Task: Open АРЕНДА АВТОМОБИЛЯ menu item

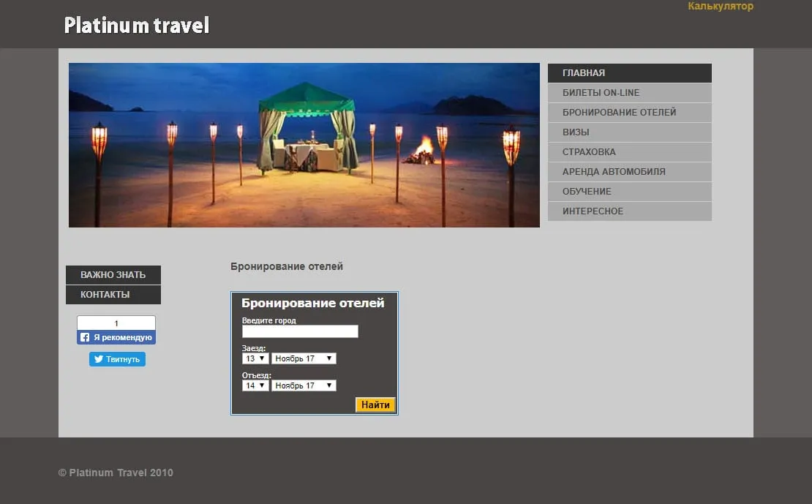Action: point(629,172)
